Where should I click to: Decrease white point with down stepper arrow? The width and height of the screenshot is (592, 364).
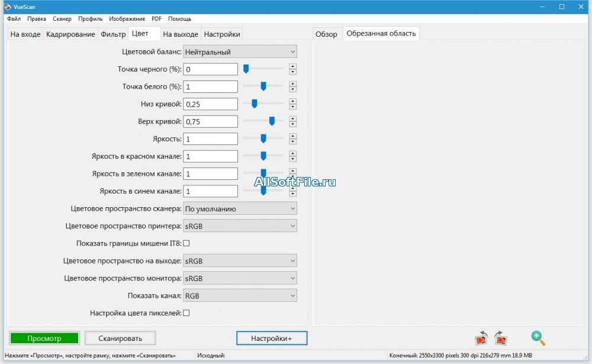[292, 89]
